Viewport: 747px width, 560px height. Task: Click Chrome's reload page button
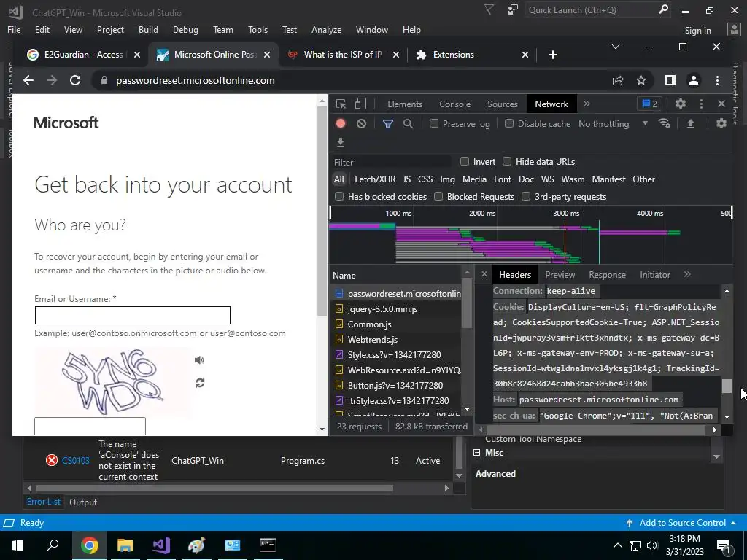tap(75, 80)
